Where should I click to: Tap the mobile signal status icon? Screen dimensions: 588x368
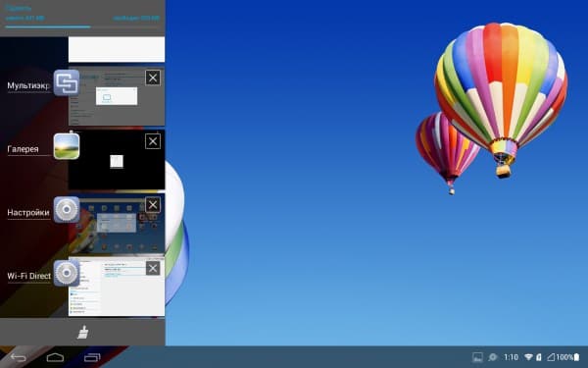tap(551, 357)
